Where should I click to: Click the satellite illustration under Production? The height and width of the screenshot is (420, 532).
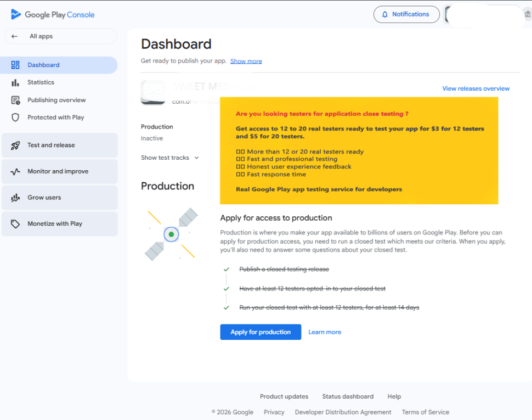click(x=171, y=234)
